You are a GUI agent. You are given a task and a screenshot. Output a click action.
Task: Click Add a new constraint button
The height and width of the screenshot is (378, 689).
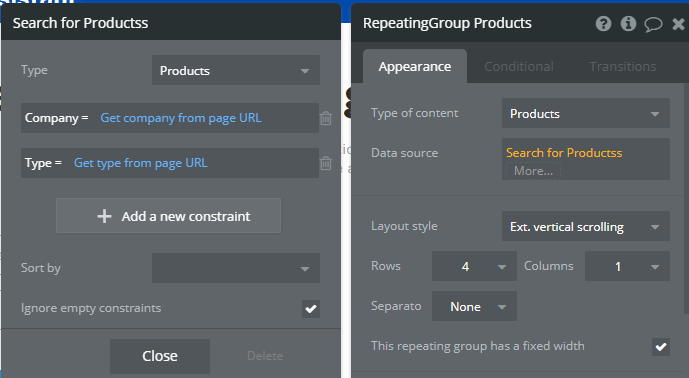[168, 215]
